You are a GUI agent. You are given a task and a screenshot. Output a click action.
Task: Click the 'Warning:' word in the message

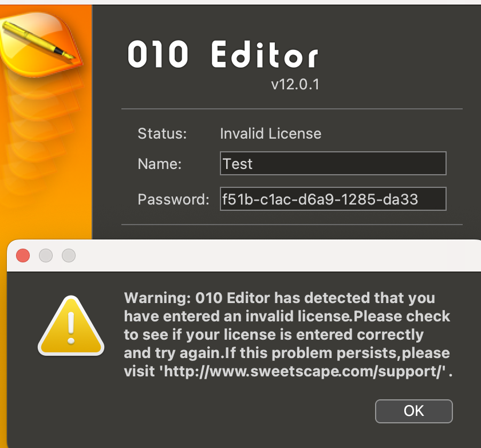tap(157, 298)
